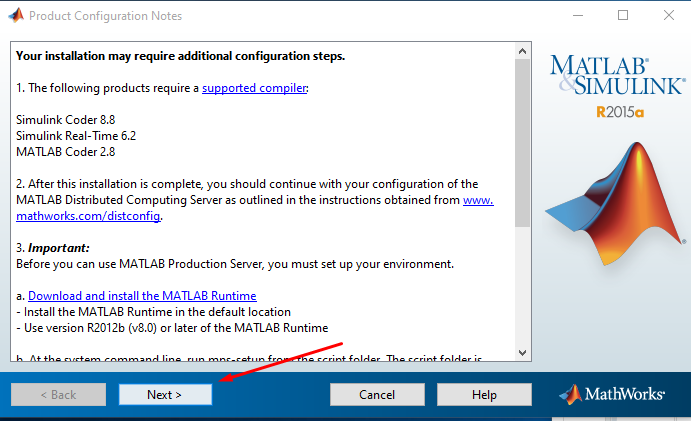This screenshot has width=691, height=421.
Task: Open the mathworks.com/distconfig link
Action: tap(88, 216)
